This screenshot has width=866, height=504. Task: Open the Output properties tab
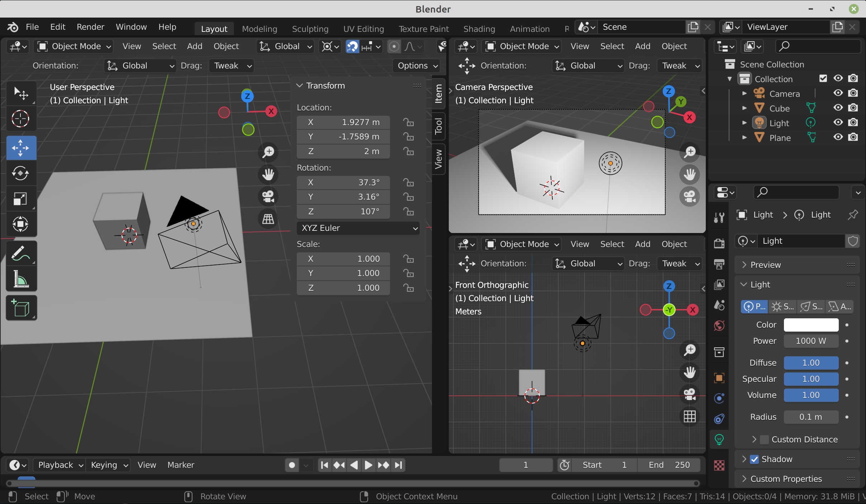point(719,264)
